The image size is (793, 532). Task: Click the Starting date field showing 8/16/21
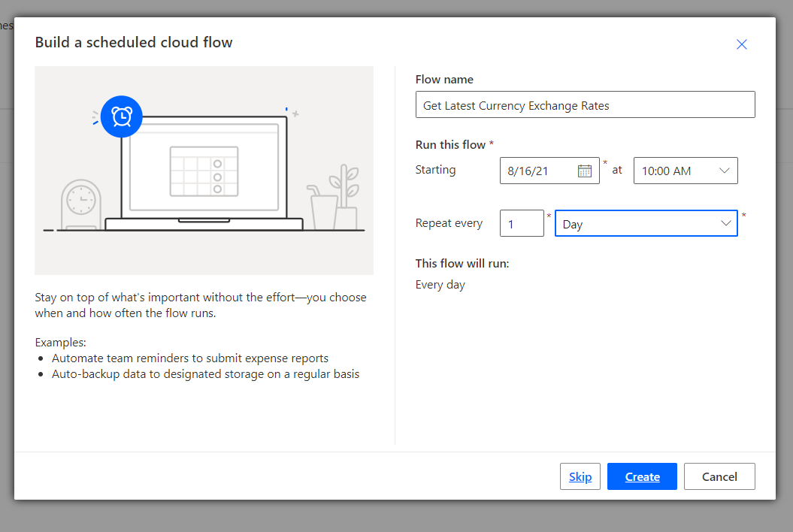(x=537, y=171)
